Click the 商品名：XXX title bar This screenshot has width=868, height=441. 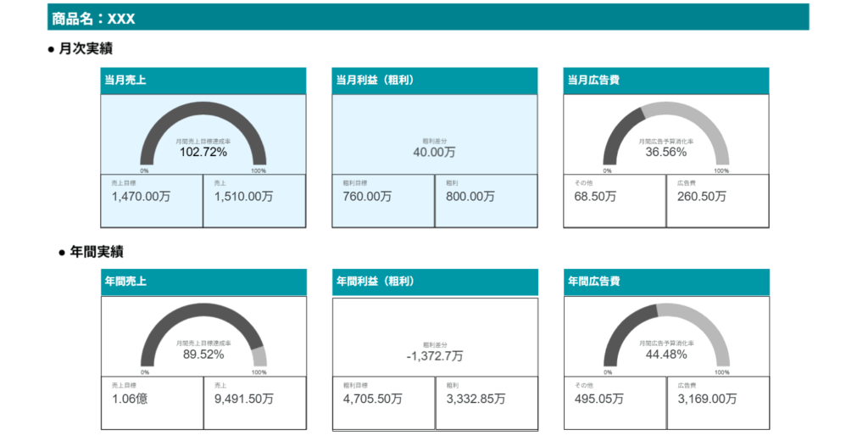pyautogui.click(x=428, y=18)
